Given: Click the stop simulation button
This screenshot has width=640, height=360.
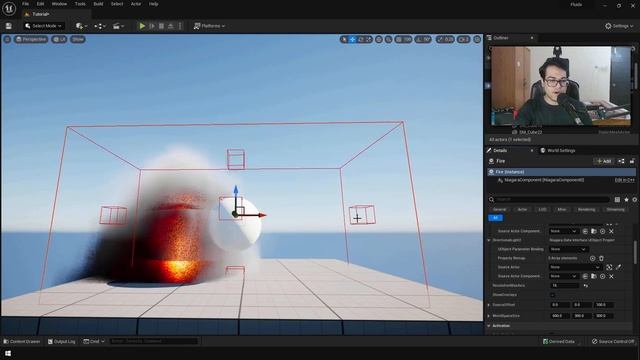Looking at the screenshot, I should click(x=161, y=26).
